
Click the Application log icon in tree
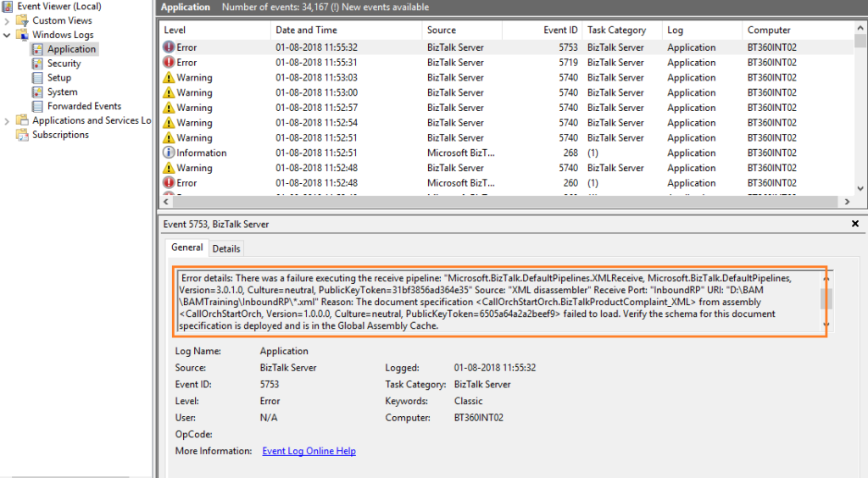[x=37, y=49]
